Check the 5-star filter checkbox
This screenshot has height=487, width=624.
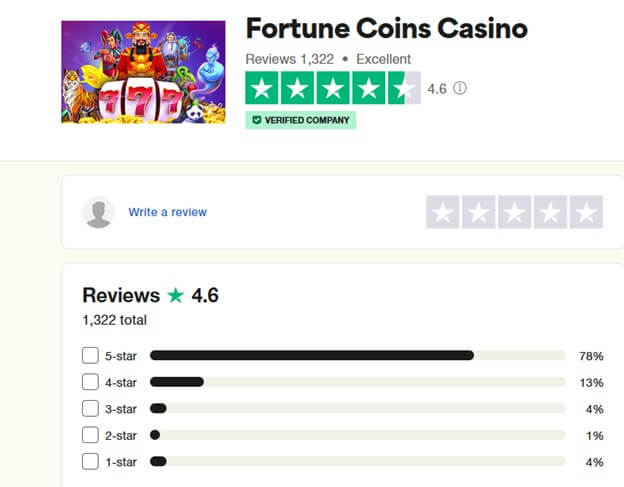(x=90, y=355)
